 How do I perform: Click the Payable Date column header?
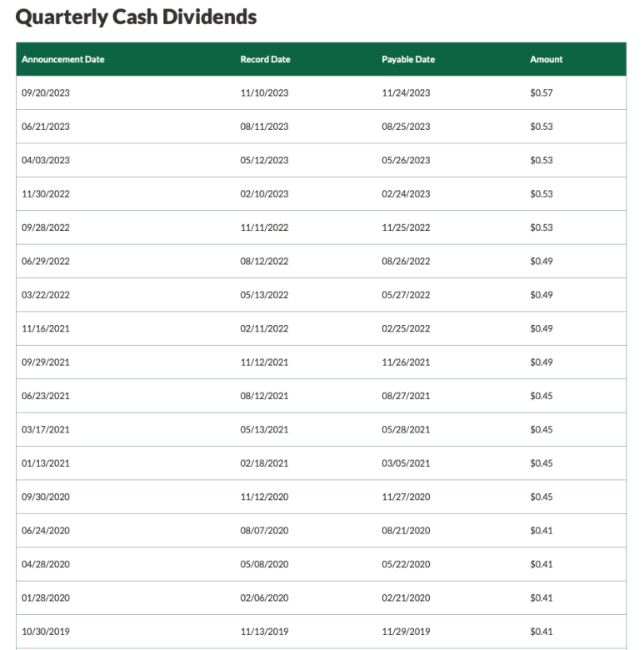point(408,59)
